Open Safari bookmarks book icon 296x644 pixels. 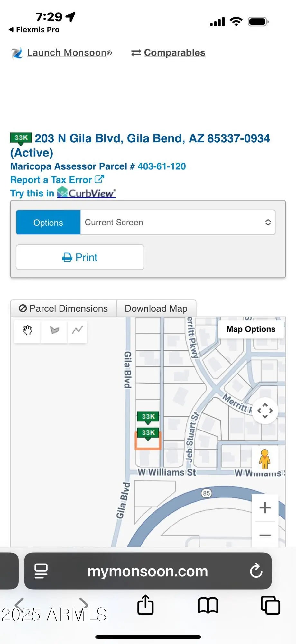point(208,605)
